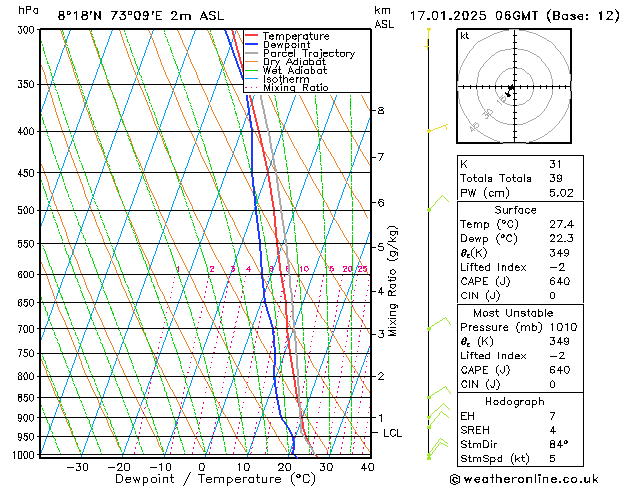
Task: Click the EH value 7
Action: [x=552, y=416]
